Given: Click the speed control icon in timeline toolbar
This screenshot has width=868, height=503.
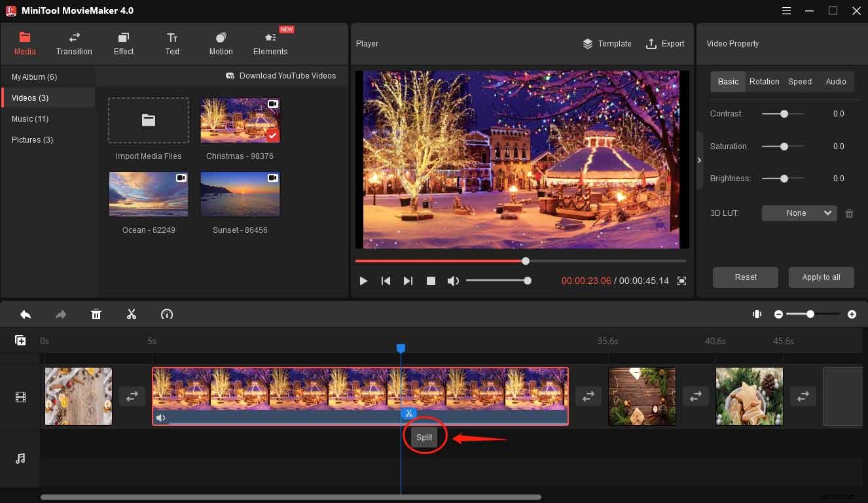Looking at the screenshot, I should point(167,314).
